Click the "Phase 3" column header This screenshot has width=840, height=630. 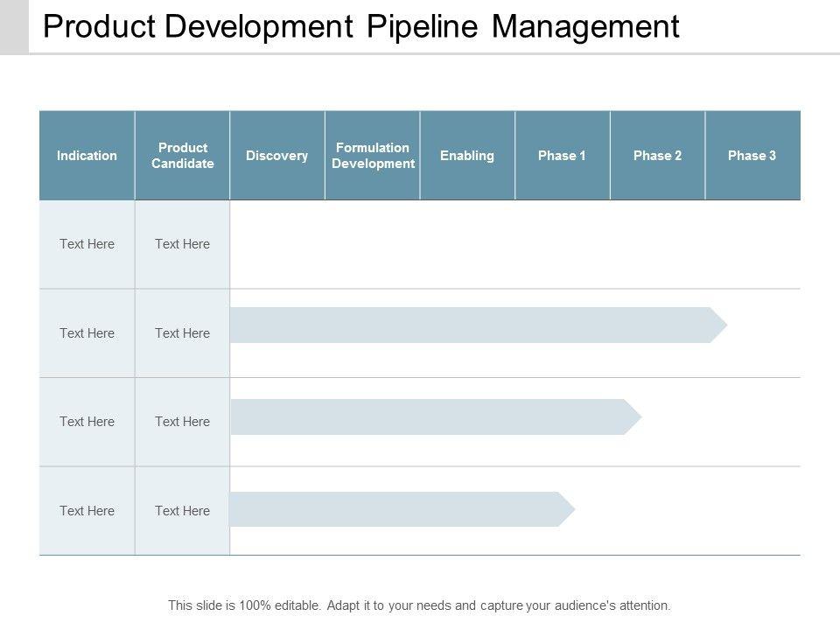[x=752, y=156]
